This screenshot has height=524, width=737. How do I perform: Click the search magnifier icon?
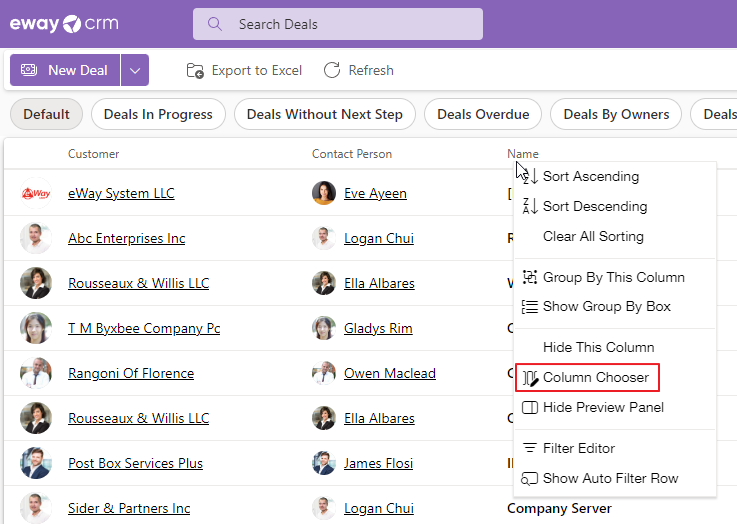(215, 24)
